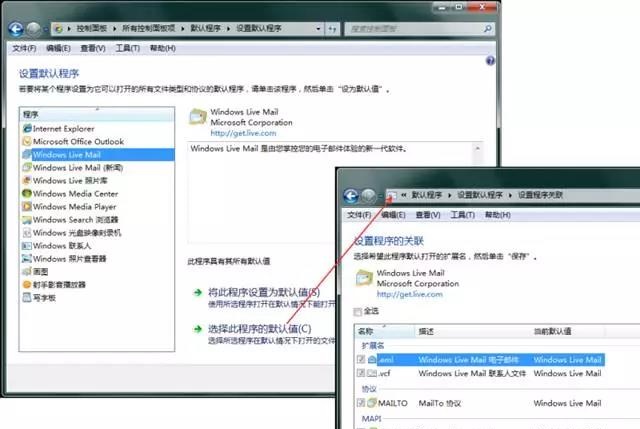The height and width of the screenshot is (429, 640).
Task: Click the Microsoft Office Outlook icon
Action: click(x=27, y=142)
